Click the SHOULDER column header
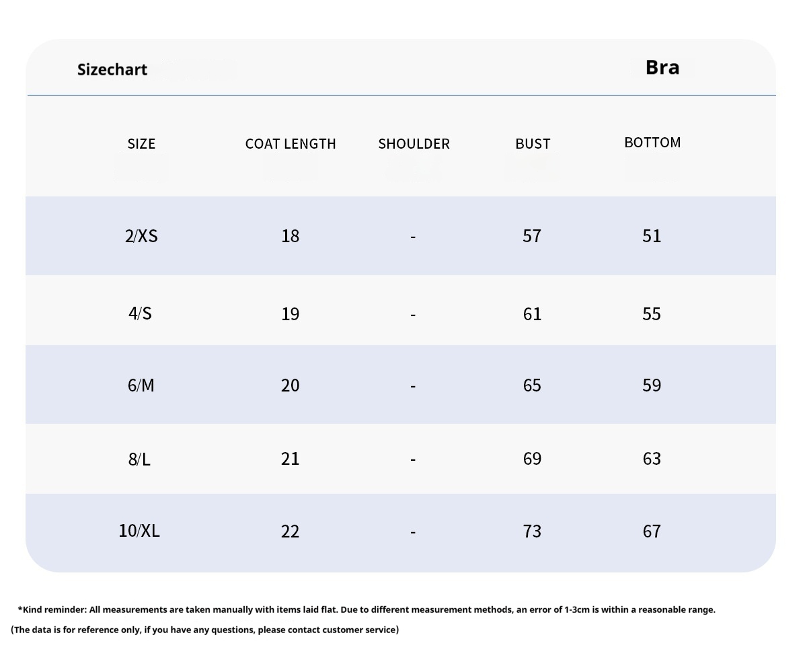Screen dimensions: 807x672 (x=414, y=143)
